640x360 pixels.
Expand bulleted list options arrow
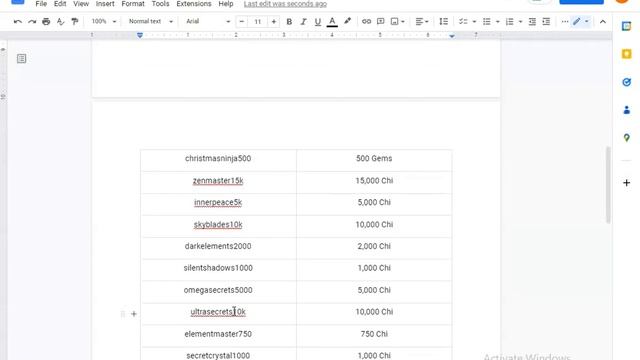point(498,22)
